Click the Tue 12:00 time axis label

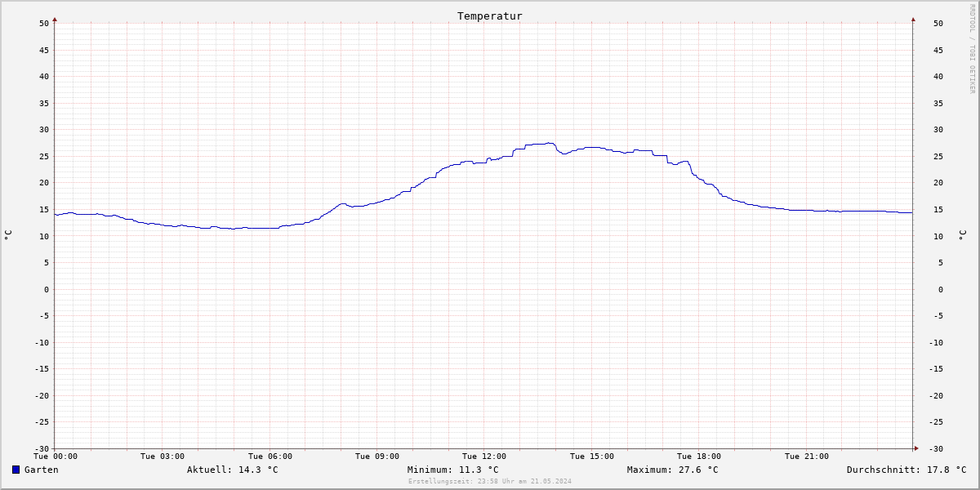pos(484,457)
